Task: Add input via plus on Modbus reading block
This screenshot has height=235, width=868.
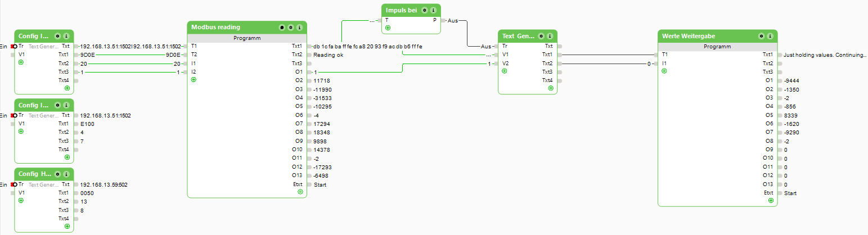Action: point(194,80)
